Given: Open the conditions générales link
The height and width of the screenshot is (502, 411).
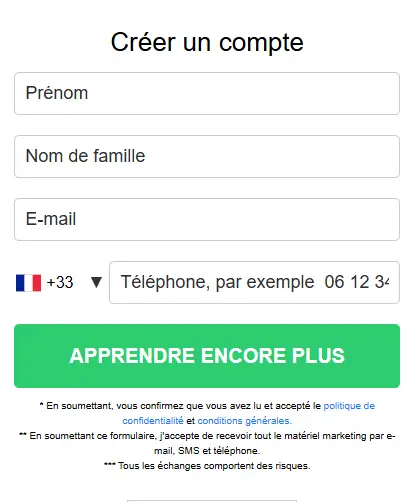Looking at the screenshot, I should [245, 421].
